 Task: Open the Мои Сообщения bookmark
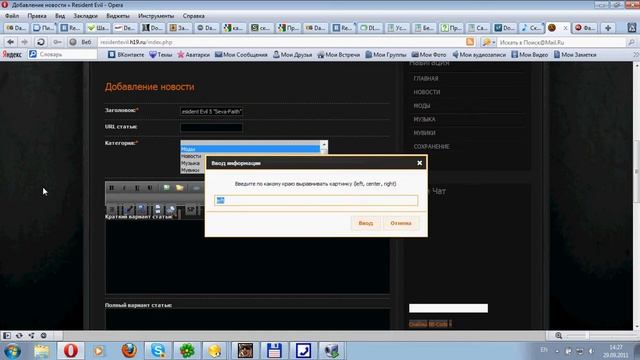[x=241, y=55]
